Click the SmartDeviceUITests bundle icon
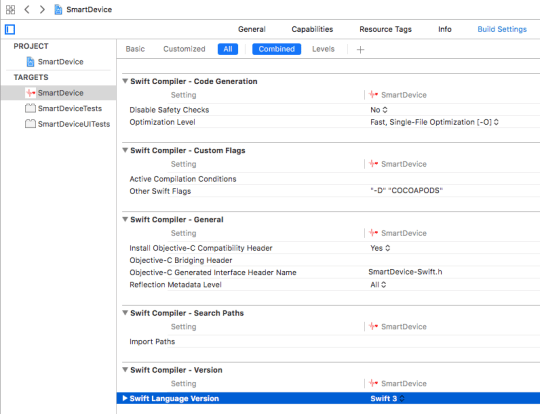This screenshot has height=414, width=540. tap(30, 124)
